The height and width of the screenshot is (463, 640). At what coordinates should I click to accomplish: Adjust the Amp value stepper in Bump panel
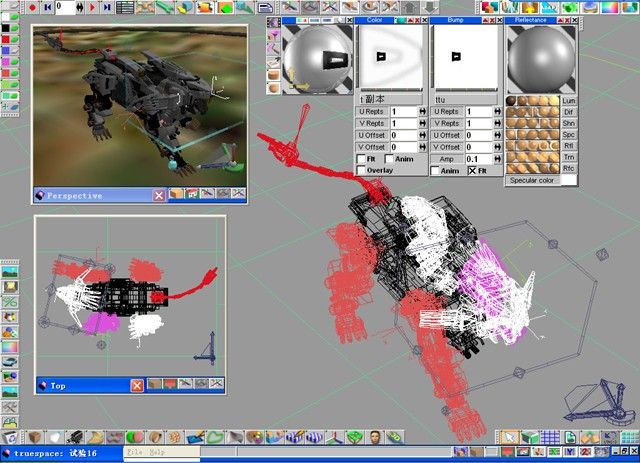click(x=496, y=158)
